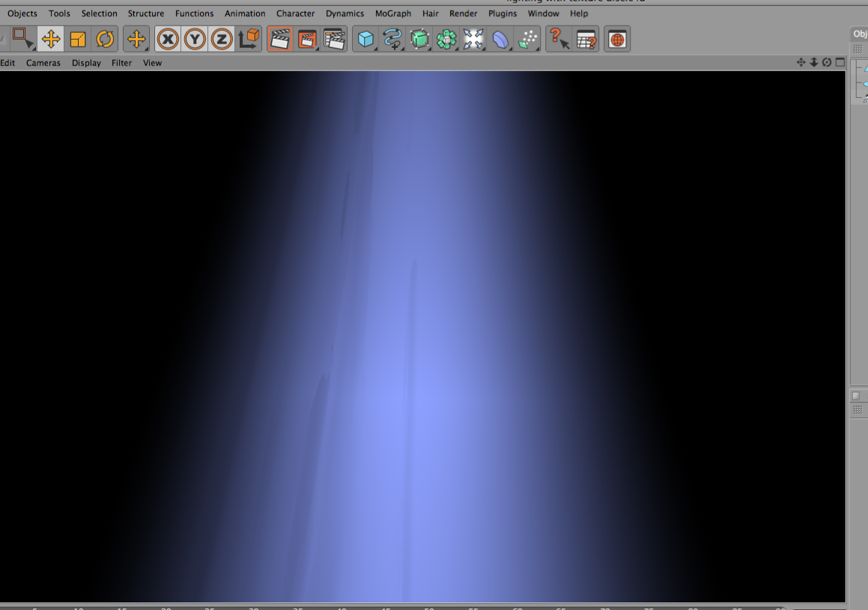Open the spline drawing tool icon
The width and height of the screenshot is (868, 610).
(392, 39)
